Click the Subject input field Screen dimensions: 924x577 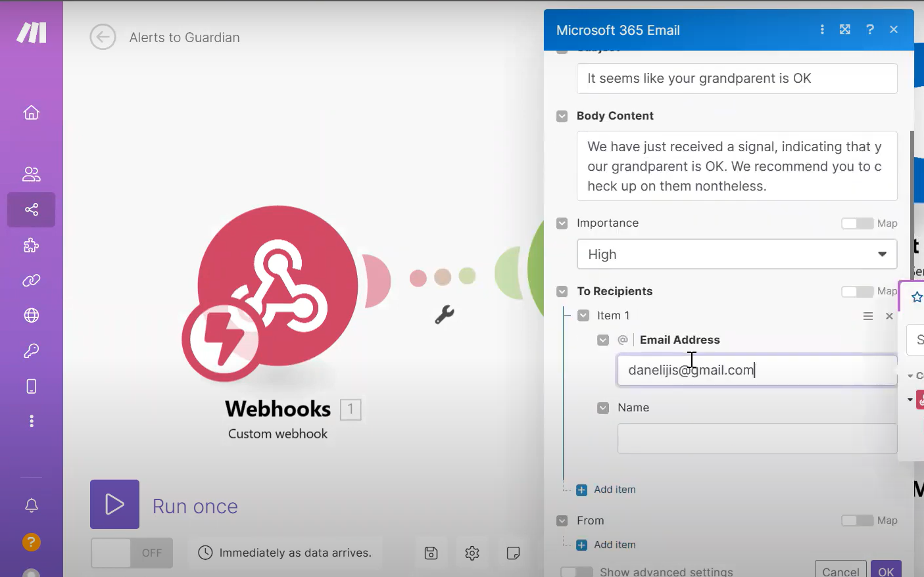[x=737, y=78]
